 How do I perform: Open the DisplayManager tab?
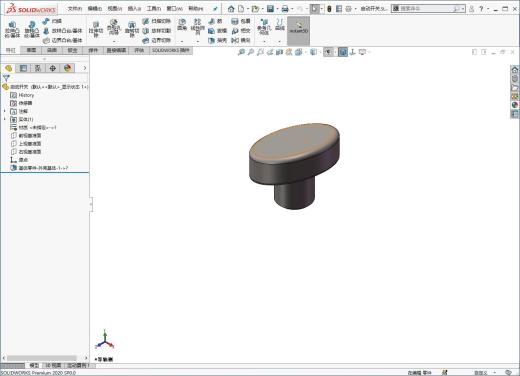pyautogui.click(x=68, y=68)
